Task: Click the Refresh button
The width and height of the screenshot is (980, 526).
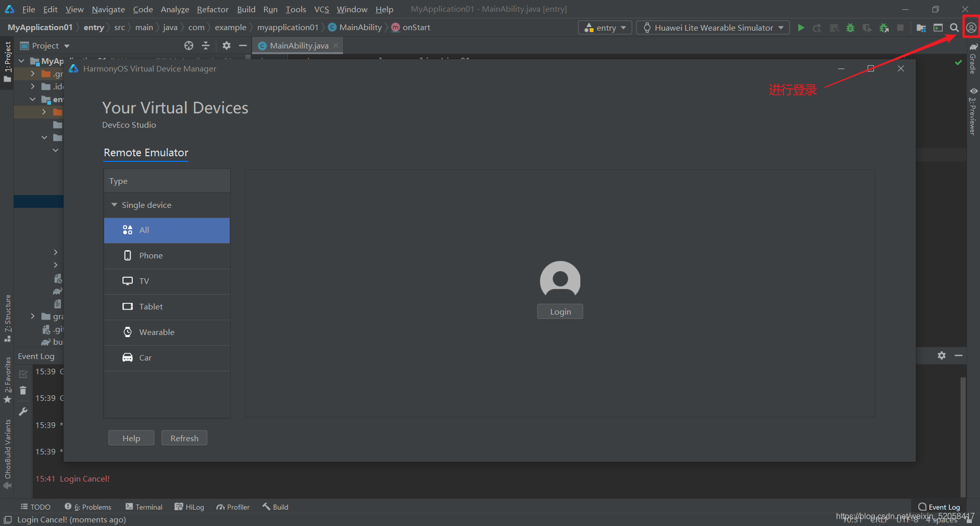Action: click(184, 438)
